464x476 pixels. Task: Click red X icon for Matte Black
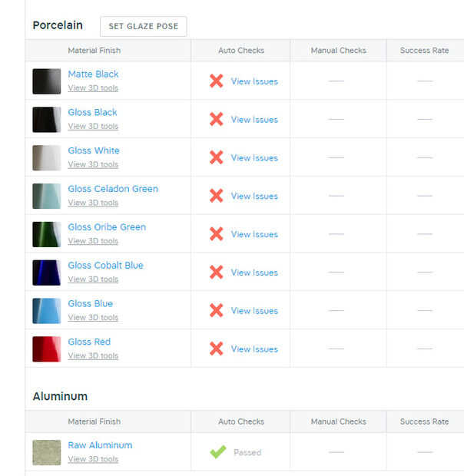point(217,81)
